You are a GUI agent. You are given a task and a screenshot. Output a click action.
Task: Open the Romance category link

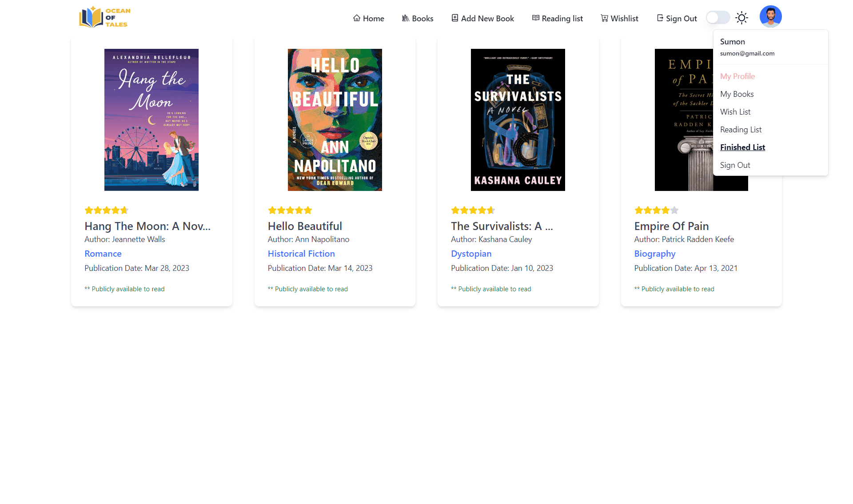pos(103,254)
